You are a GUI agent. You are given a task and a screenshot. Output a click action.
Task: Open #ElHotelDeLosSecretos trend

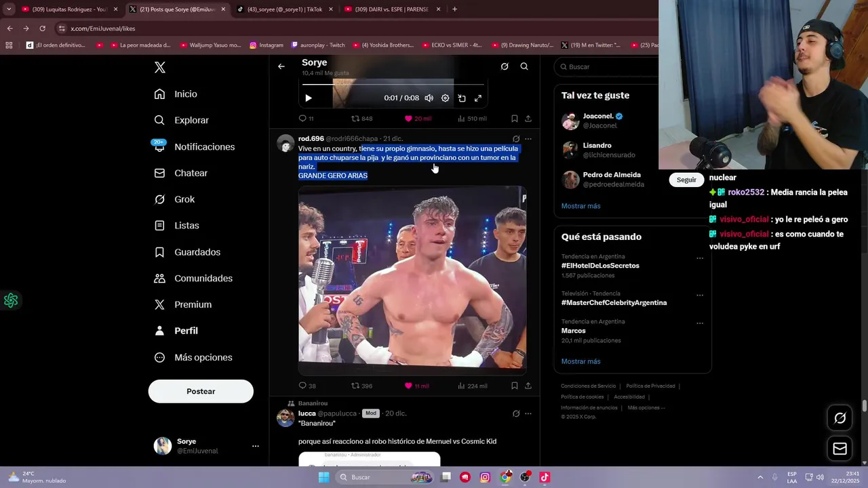600,266
